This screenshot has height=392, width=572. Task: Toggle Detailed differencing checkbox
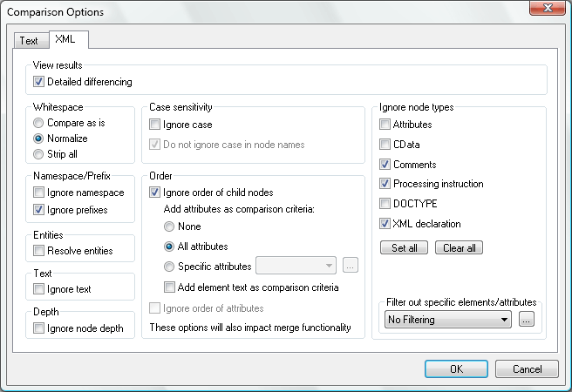click(38, 82)
